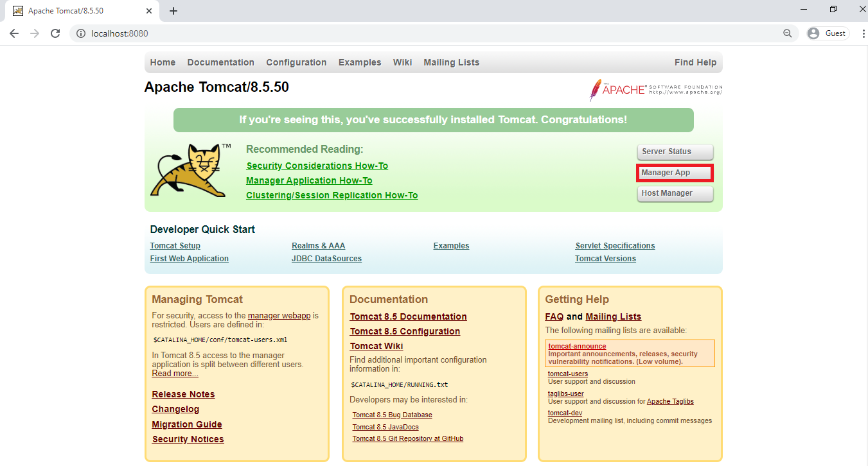Image resolution: width=868 pixels, height=466 pixels.
Task: Open the tomcat-dev mailing list link
Action: pos(565,413)
